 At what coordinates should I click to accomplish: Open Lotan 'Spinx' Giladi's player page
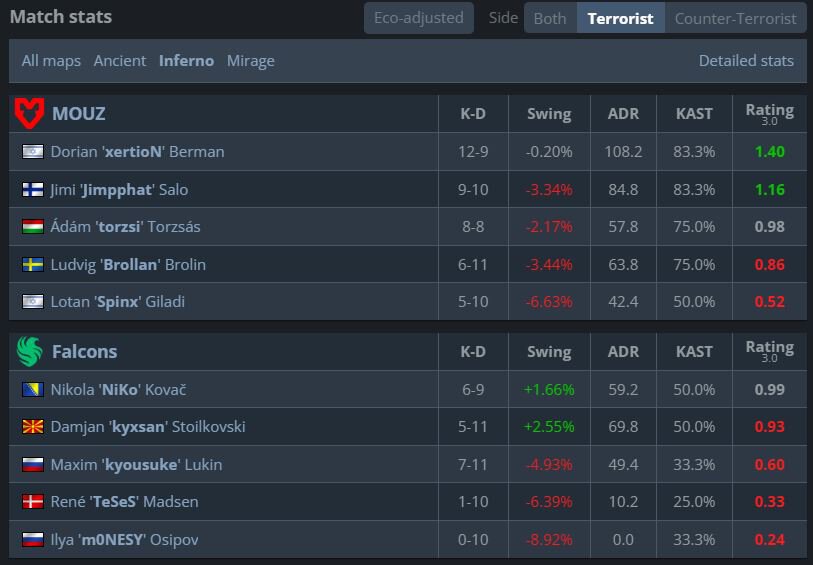click(x=117, y=302)
